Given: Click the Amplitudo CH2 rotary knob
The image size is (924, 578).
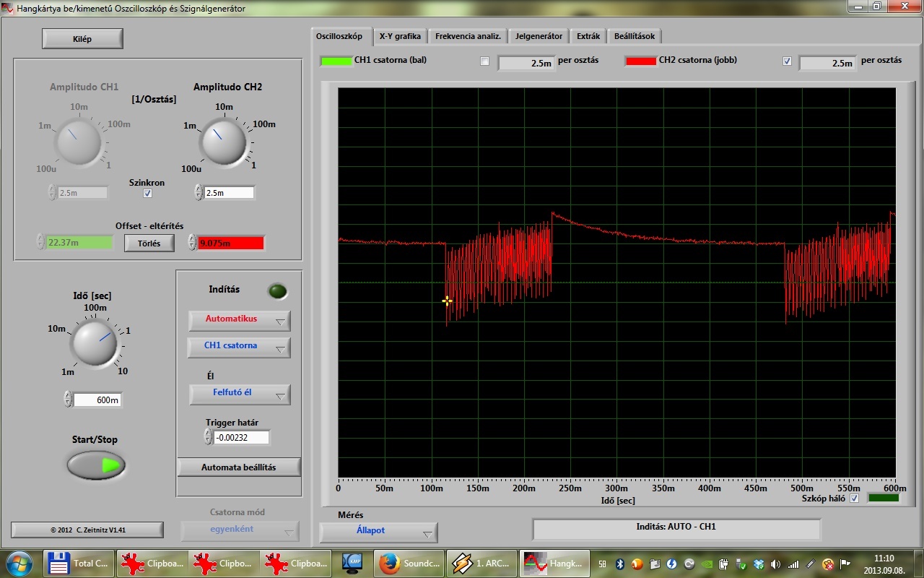Looking at the screenshot, I should (x=224, y=142).
